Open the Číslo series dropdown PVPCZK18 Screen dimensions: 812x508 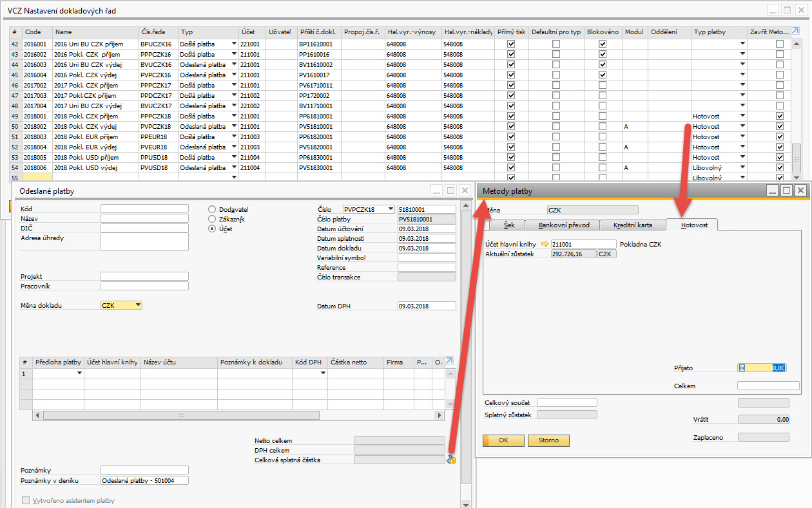coord(390,209)
